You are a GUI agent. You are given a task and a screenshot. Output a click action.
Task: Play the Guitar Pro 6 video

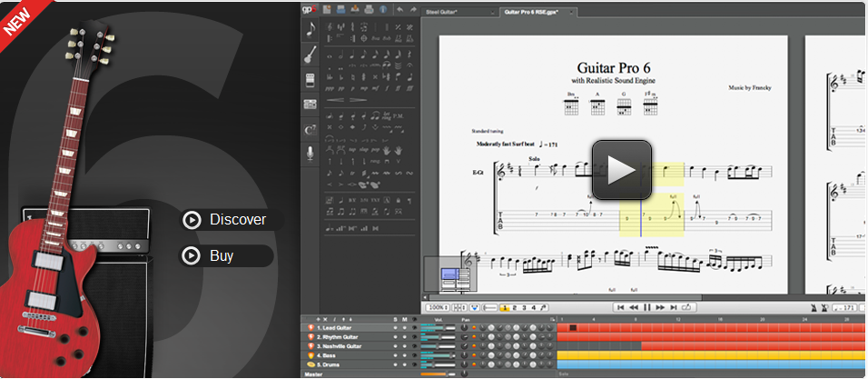622,170
